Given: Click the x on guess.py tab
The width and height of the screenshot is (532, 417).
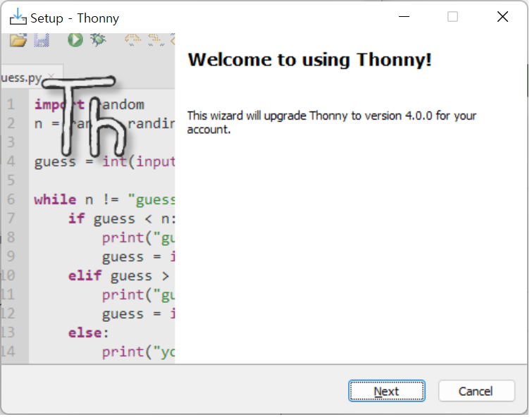Looking at the screenshot, I should (51, 76).
